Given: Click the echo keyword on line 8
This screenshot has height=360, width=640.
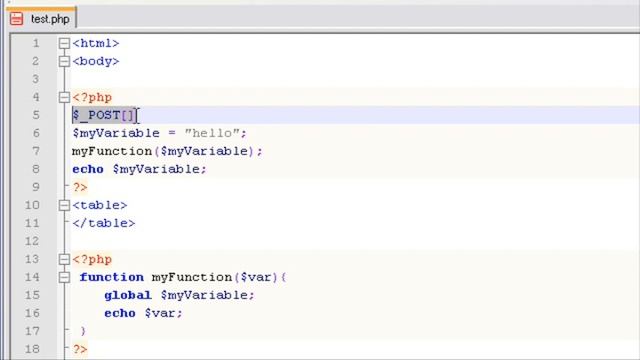Looking at the screenshot, I should click(88, 169).
